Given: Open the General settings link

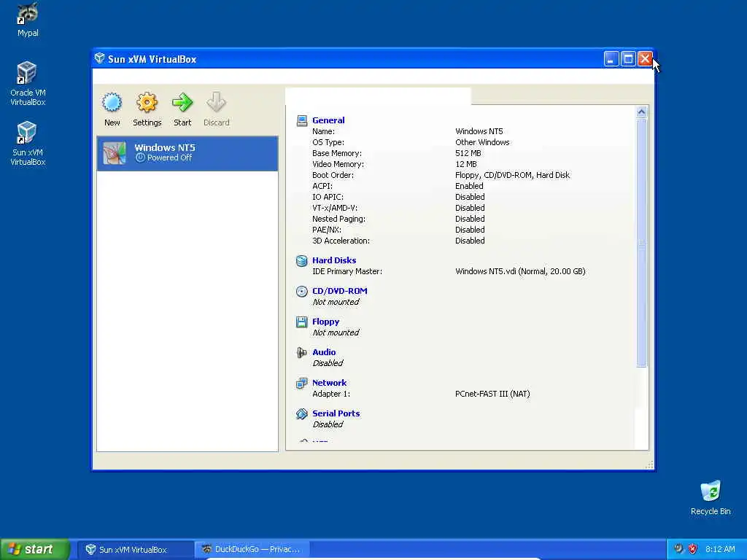Looking at the screenshot, I should point(328,120).
